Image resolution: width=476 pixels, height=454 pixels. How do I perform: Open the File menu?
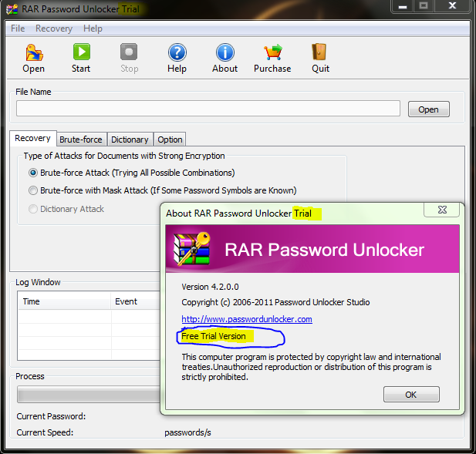click(x=18, y=29)
